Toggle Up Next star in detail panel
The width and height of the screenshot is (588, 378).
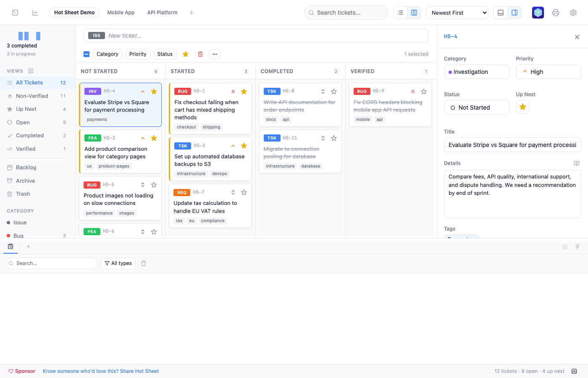[x=522, y=107]
